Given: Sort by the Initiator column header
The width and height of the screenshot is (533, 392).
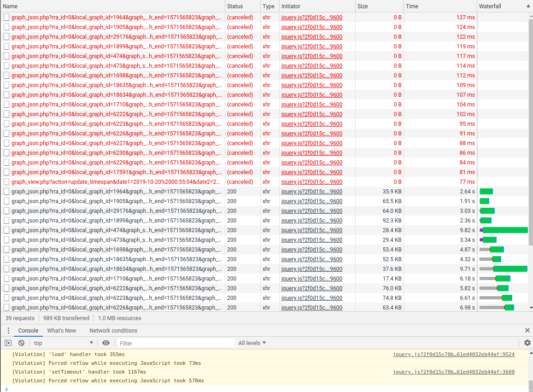Looking at the screenshot, I should point(317,6).
